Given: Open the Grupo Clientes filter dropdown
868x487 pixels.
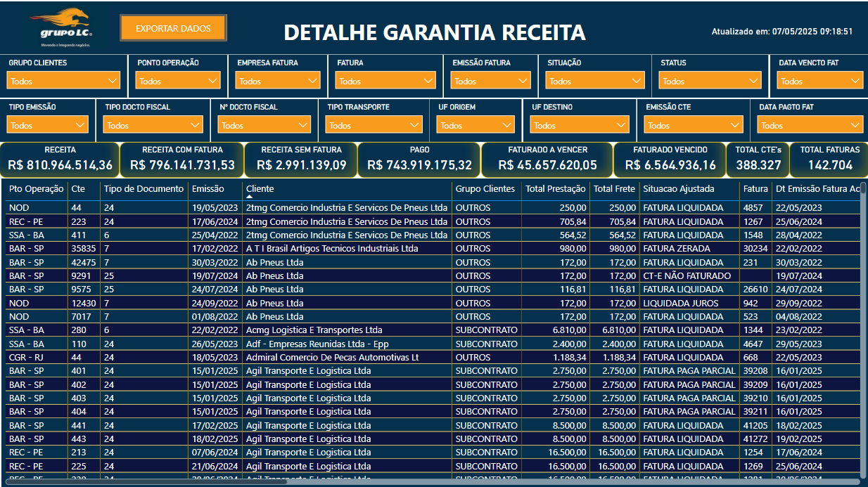Looking at the screenshot, I should [63, 81].
